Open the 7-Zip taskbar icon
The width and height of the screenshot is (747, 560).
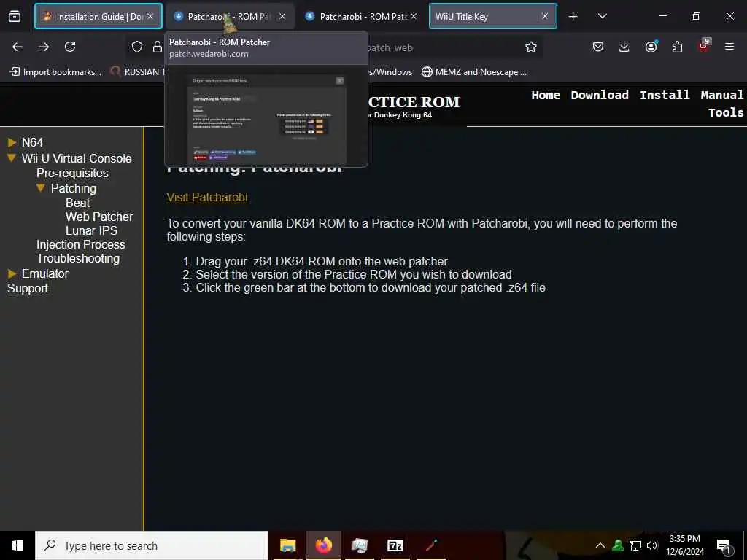(395, 545)
